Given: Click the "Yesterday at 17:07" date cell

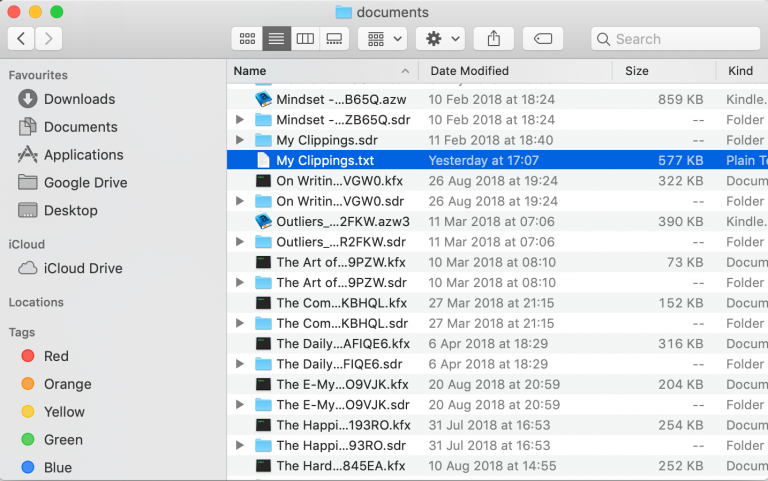Looking at the screenshot, I should (483, 160).
